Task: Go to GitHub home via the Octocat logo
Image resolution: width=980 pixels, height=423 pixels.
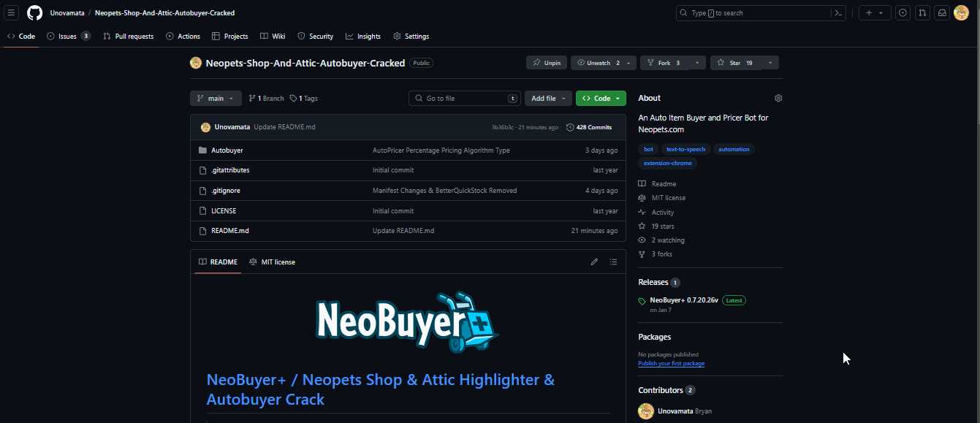Action: (x=35, y=13)
